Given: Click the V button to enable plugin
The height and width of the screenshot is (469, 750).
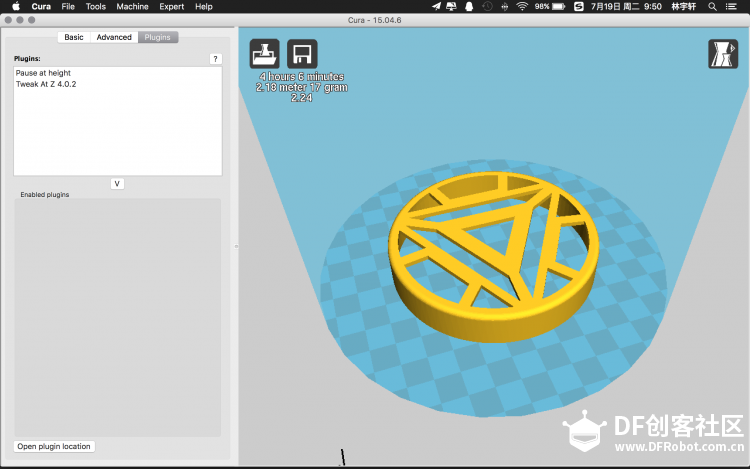Looking at the screenshot, I should 117,184.
